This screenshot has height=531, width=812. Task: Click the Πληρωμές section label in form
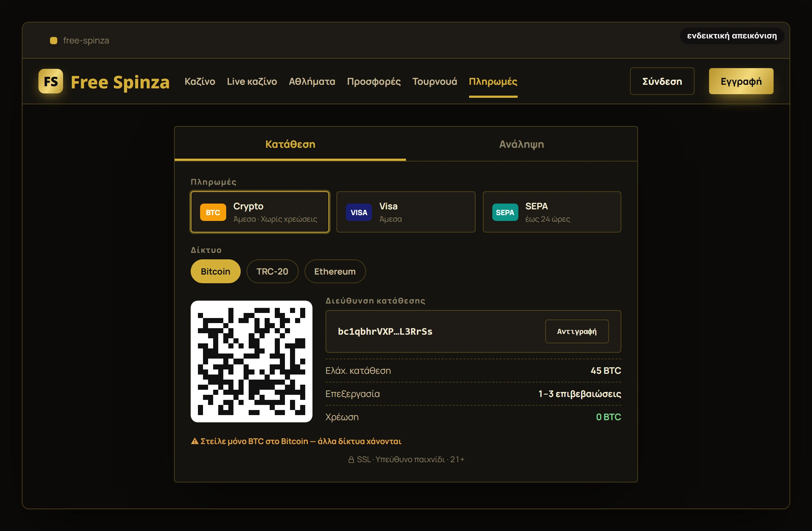click(x=214, y=182)
